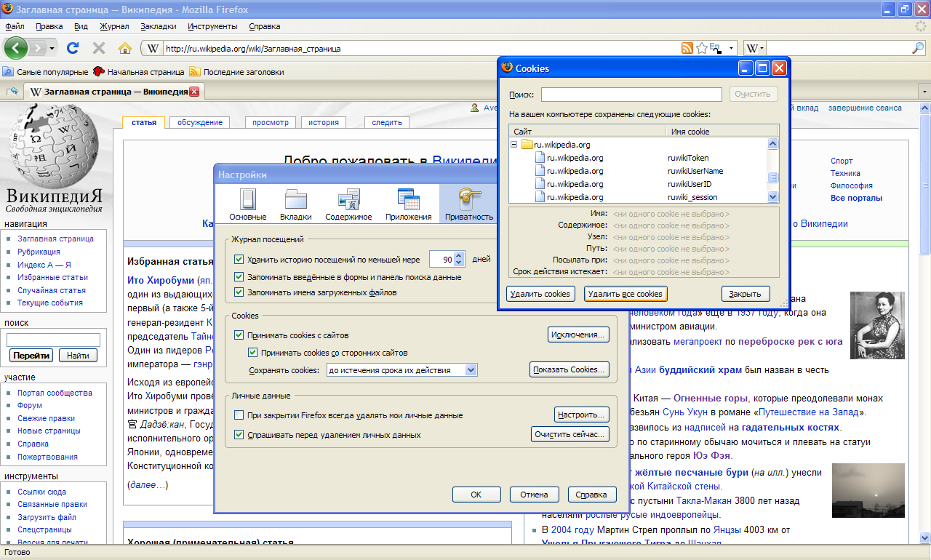Click the Stop loading icon
Viewport: 931px width, 560px height.
(99, 49)
